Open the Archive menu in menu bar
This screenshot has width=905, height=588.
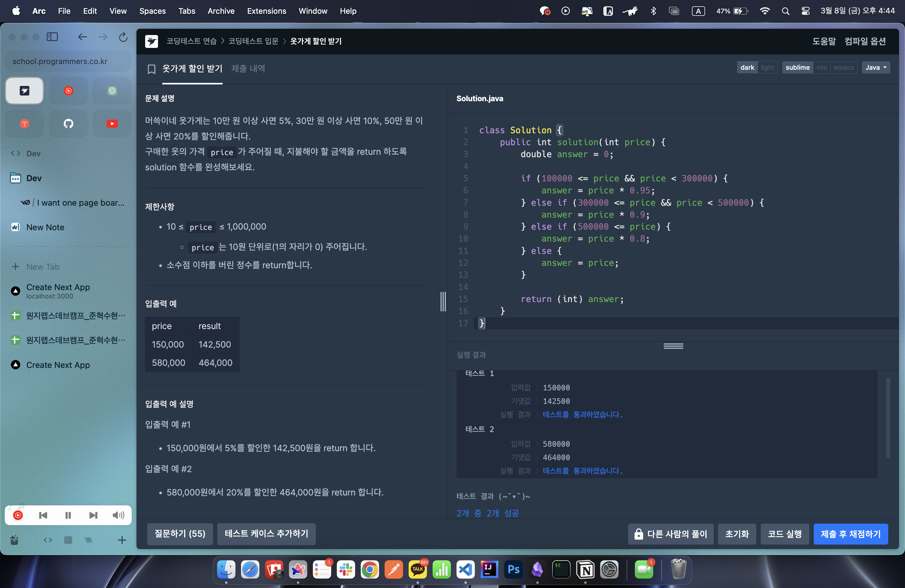(x=221, y=11)
